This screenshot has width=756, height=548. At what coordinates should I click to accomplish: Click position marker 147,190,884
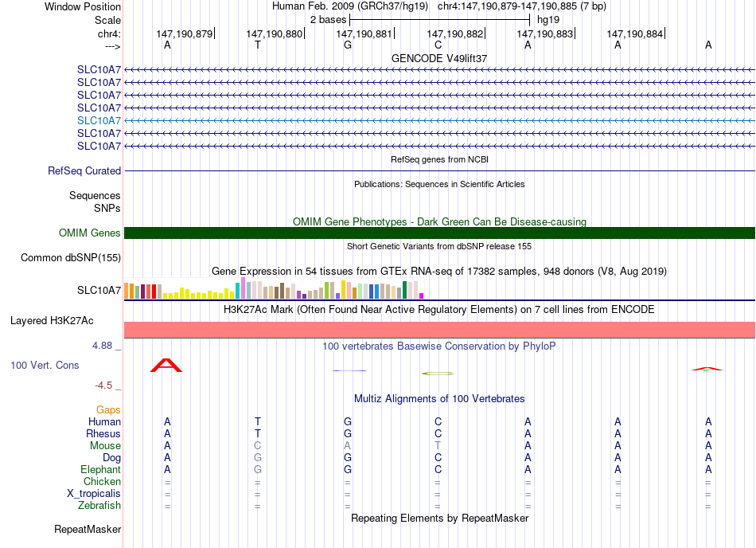click(635, 33)
